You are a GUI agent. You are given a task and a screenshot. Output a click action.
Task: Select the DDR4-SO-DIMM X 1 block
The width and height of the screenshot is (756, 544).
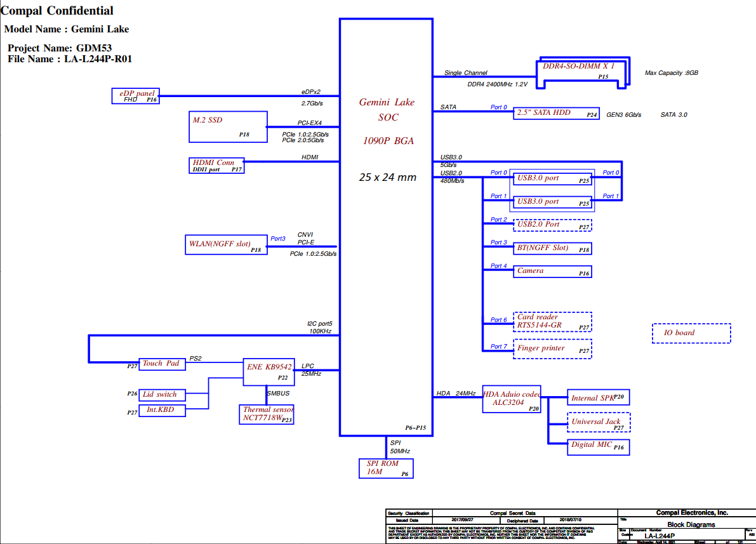tap(583, 73)
